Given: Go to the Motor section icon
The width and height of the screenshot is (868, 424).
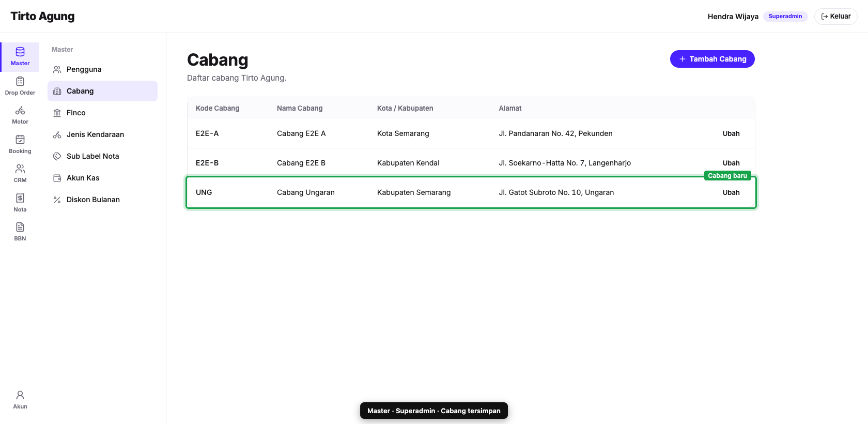Looking at the screenshot, I should pyautogui.click(x=20, y=110).
